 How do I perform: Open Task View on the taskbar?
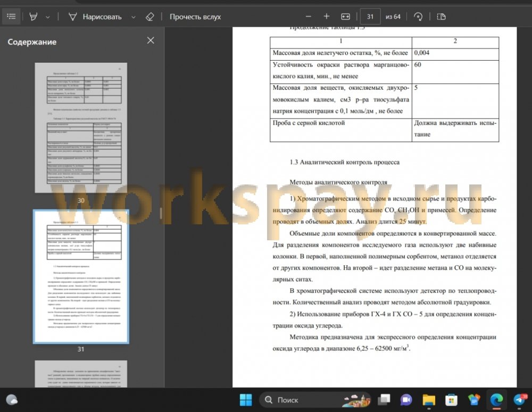click(384, 400)
